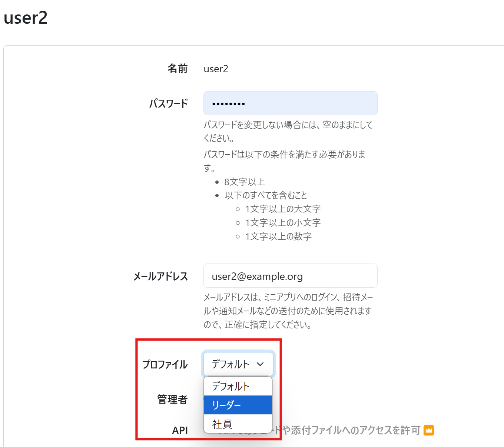Click the password input field

[x=290, y=103]
